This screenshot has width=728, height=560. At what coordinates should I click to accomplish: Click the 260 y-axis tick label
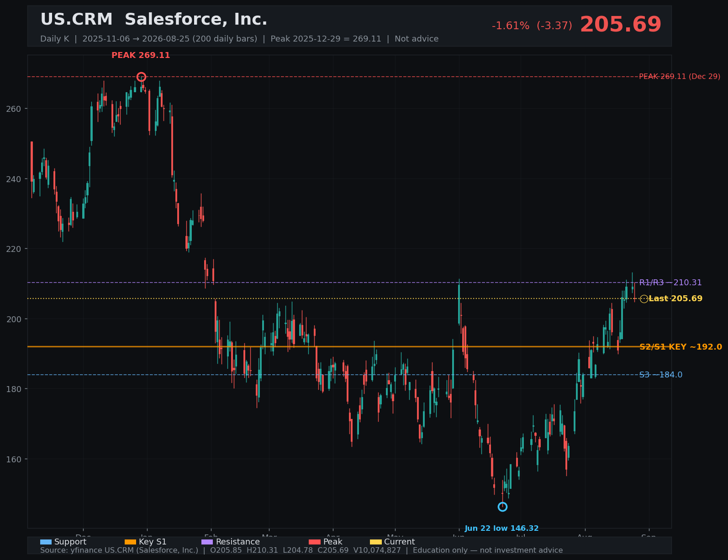(x=15, y=109)
